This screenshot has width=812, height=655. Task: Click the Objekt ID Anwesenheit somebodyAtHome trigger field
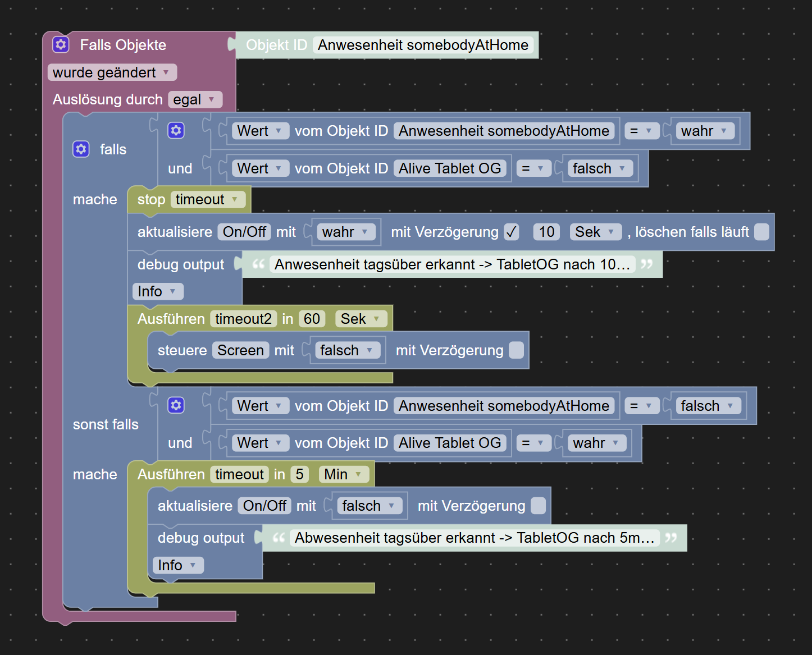423,45
